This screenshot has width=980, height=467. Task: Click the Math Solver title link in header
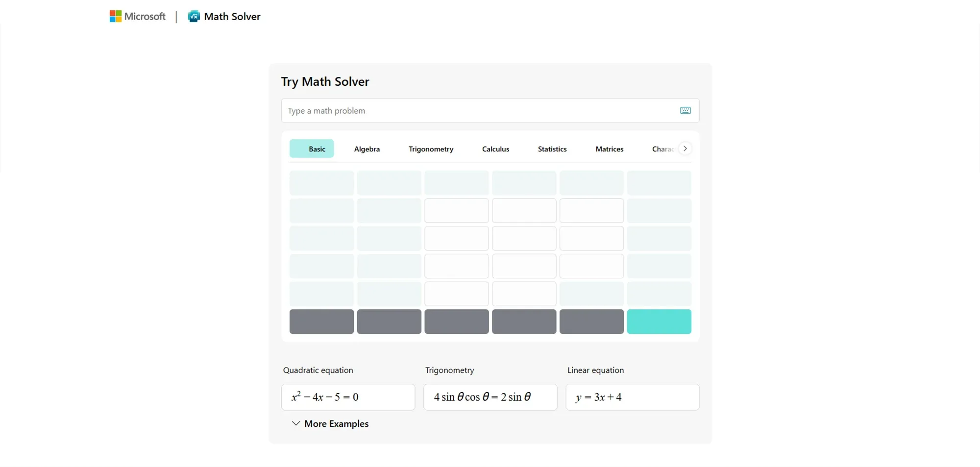(x=232, y=16)
